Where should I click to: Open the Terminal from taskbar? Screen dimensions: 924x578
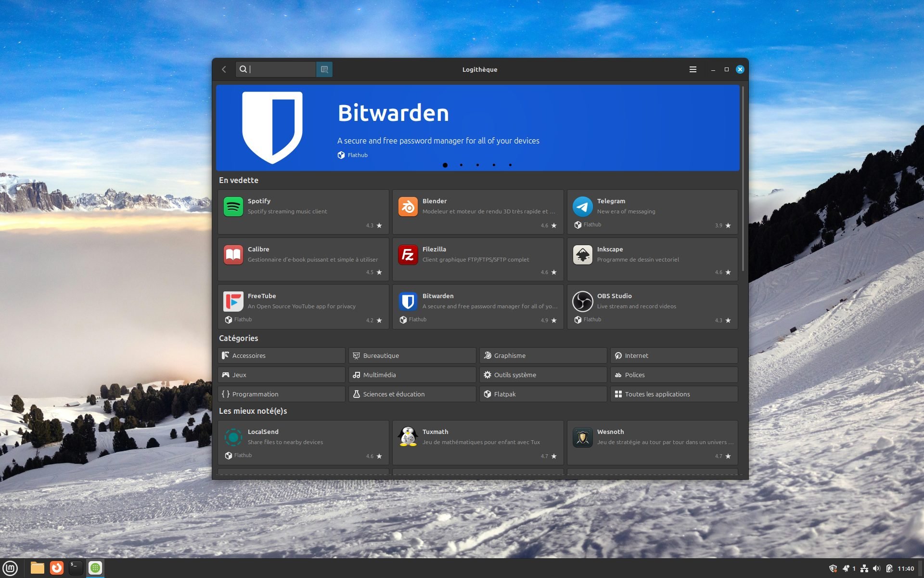[x=76, y=568]
